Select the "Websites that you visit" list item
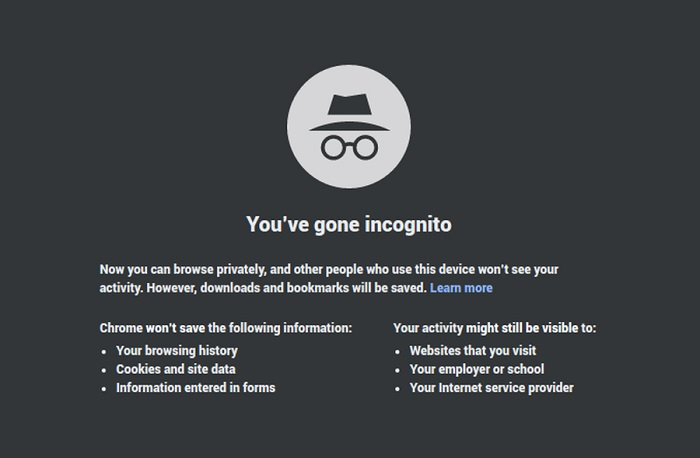This screenshot has height=458, width=700. point(473,351)
